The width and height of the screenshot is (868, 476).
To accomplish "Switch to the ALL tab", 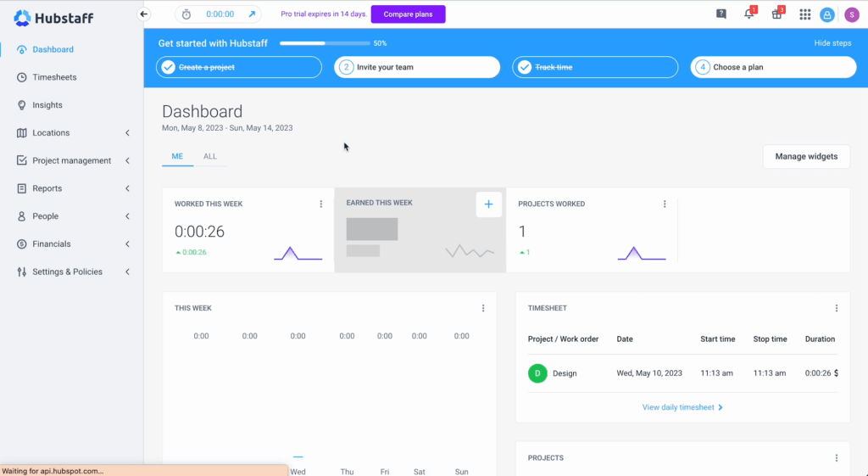I will [210, 156].
